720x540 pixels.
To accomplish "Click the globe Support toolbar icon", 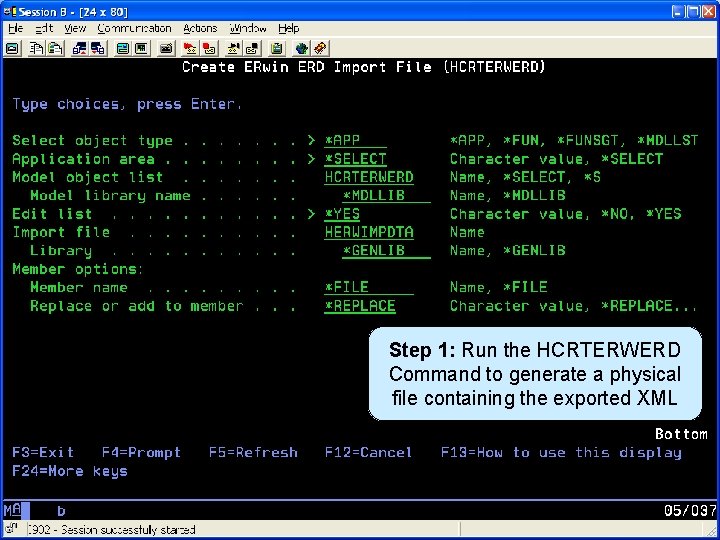I will pos(301,48).
